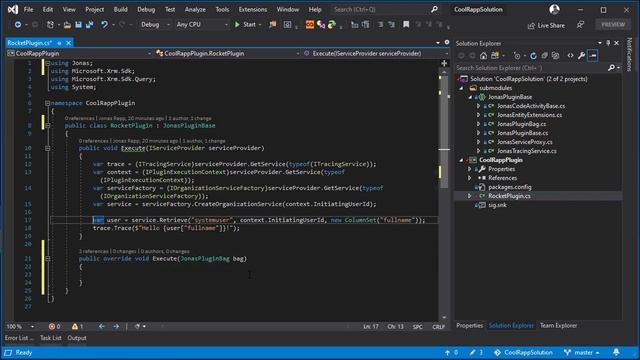The width and height of the screenshot is (640, 360).
Task: Click the Start debugging button
Action: click(x=245, y=25)
